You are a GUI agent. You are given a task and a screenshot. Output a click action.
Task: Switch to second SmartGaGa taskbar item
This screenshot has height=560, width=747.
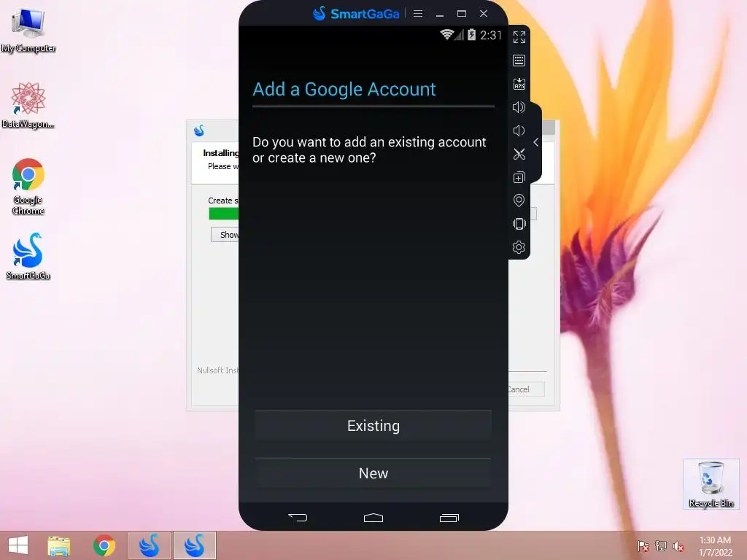tap(194, 545)
